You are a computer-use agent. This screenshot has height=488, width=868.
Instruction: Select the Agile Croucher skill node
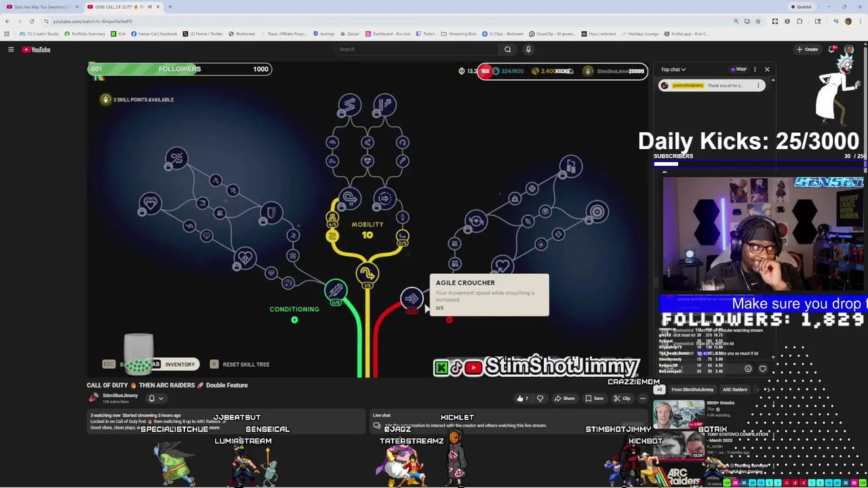point(412,299)
